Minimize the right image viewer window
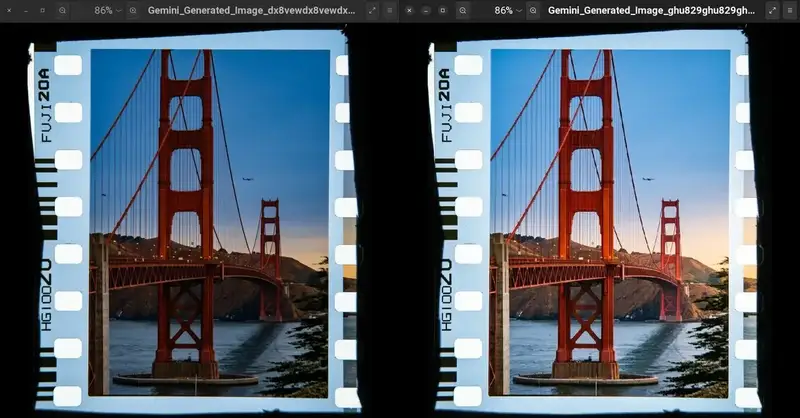The width and height of the screenshot is (800, 418). (x=426, y=10)
